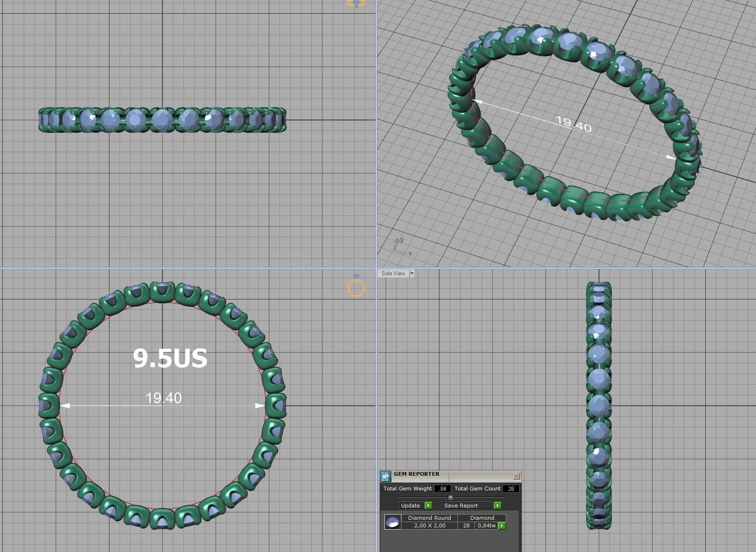
Task: Click the Total Gem Count label
Action: pos(477,489)
